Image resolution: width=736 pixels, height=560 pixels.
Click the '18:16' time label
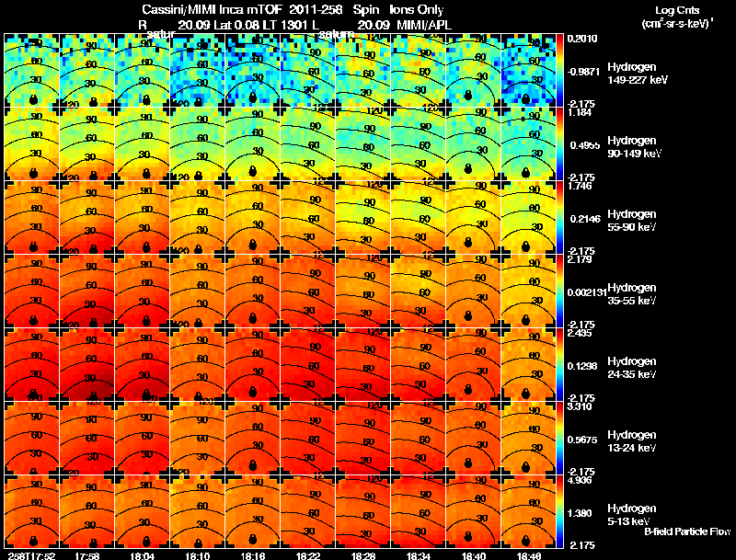tap(253, 555)
